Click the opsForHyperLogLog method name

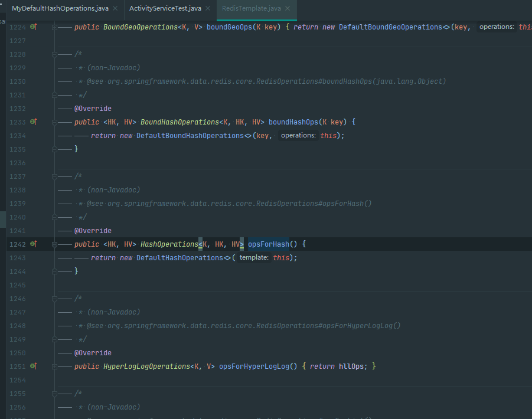coord(254,366)
